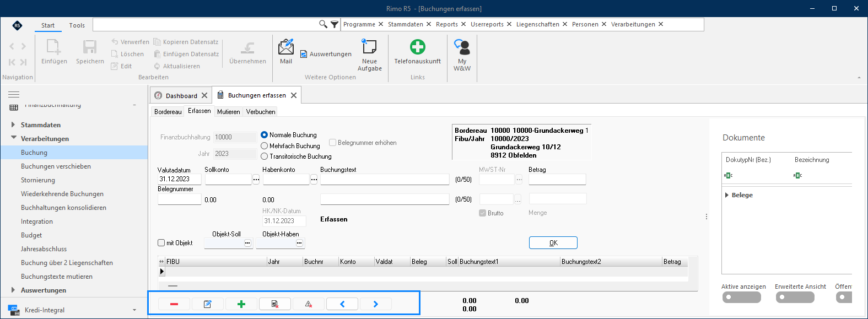This screenshot has height=319, width=868.
Task: Open Objekt-Soll lookup button
Action: click(247, 243)
